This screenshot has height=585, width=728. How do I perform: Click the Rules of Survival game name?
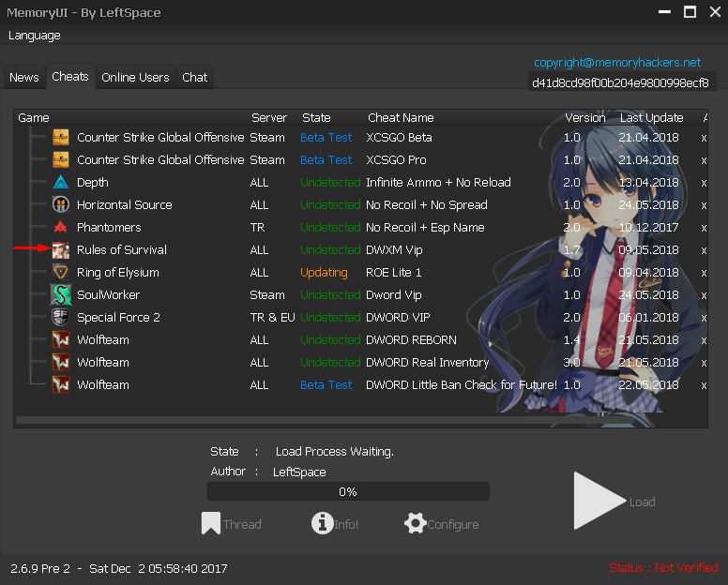click(122, 250)
